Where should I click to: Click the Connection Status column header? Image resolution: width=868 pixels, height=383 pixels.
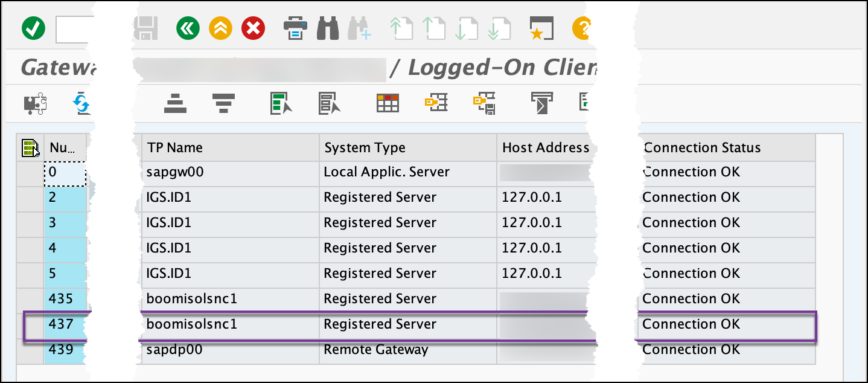[x=701, y=147]
